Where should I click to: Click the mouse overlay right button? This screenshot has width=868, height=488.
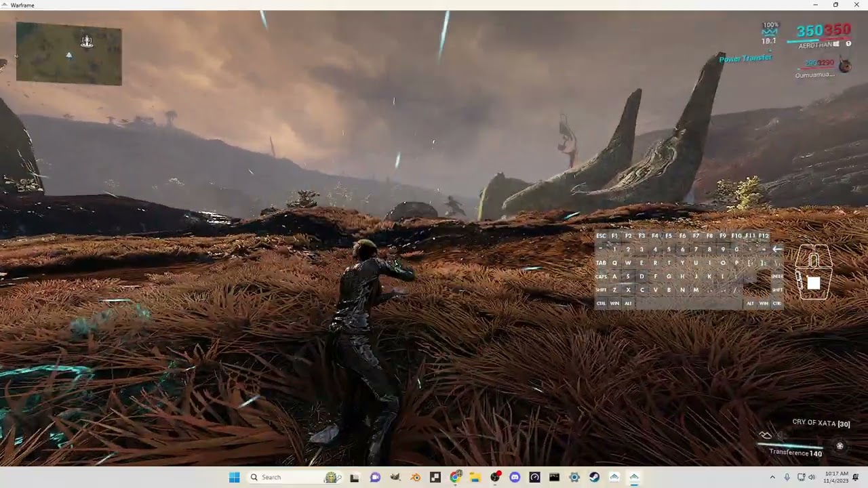[823, 256]
